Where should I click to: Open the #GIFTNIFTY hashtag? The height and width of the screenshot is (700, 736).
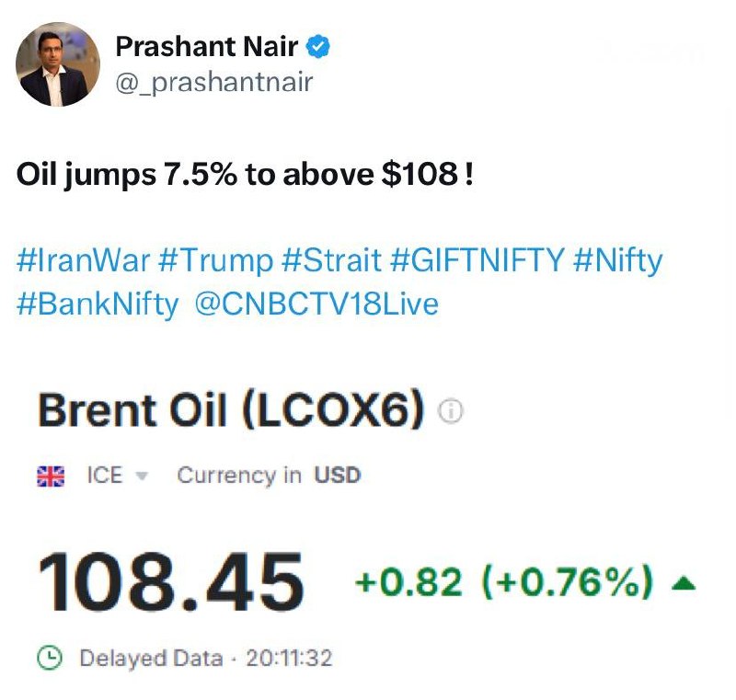[x=477, y=260]
